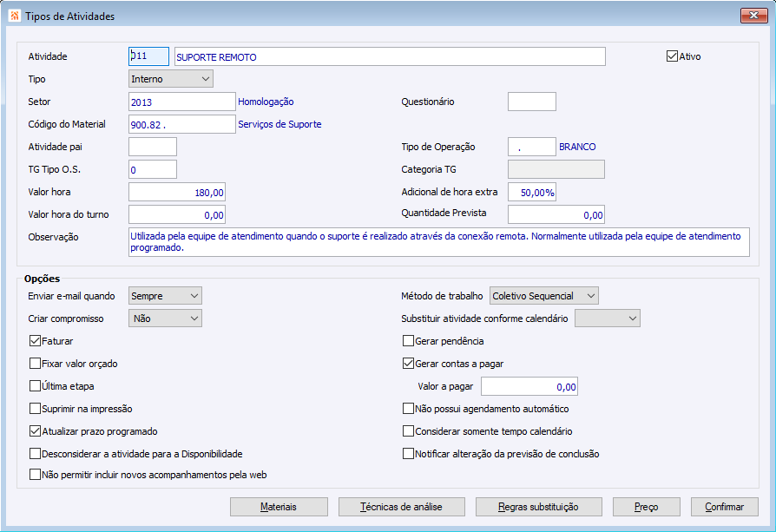Click the Serviços de Suporte text

(x=279, y=124)
